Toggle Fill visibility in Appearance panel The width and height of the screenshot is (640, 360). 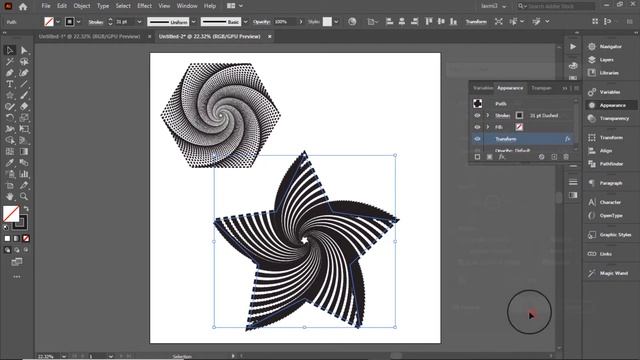tap(477, 127)
